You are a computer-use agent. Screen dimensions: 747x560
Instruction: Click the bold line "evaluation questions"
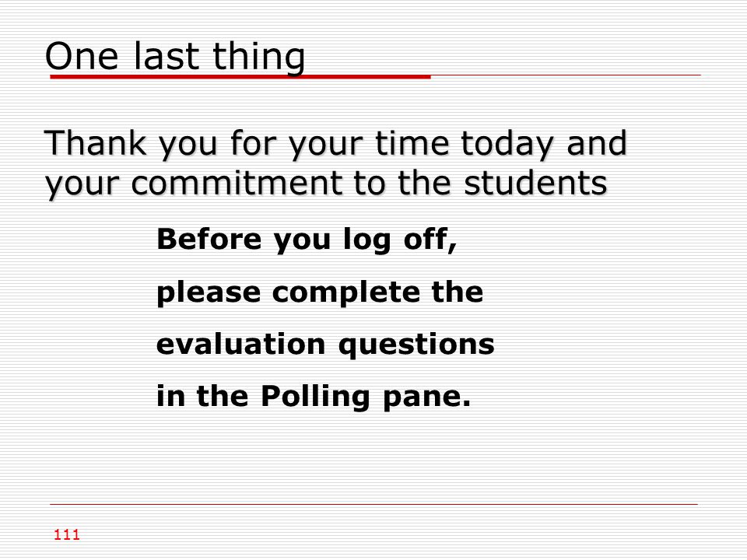pyautogui.click(x=325, y=345)
